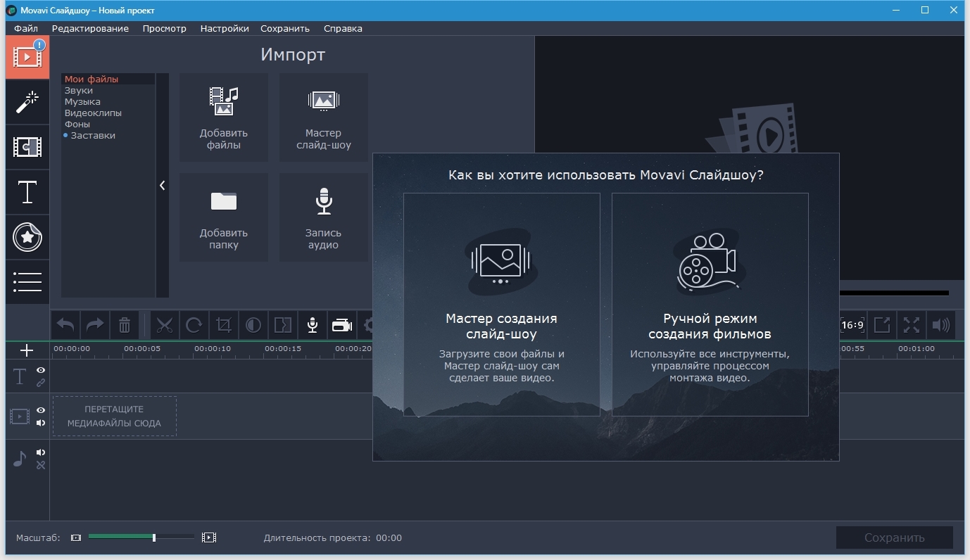This screenshot has height=560, width=970.
Task: Open the Редактирование menu
Action: click(x=90, y=29)
